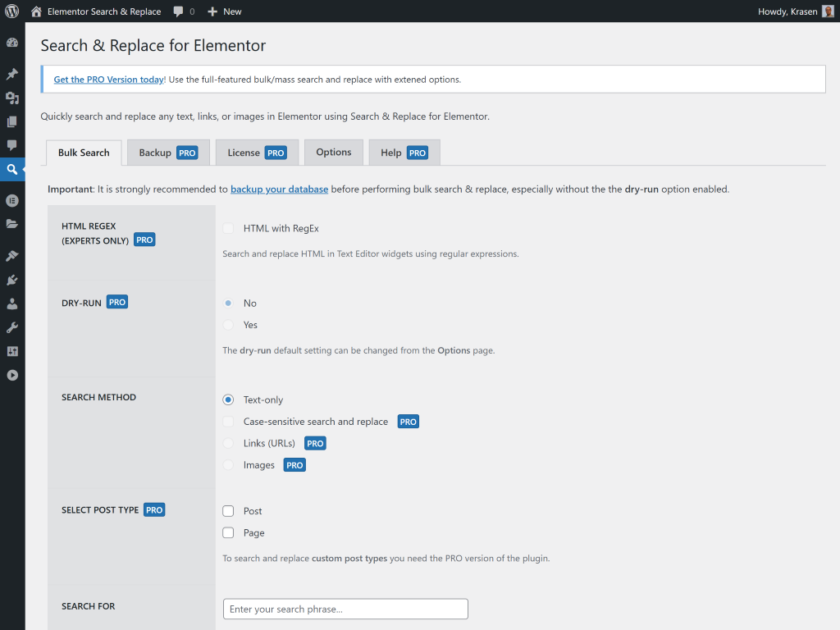Select the Text-only search method
This screenshot has height=630, width=840.
click(x=228, y=400)
